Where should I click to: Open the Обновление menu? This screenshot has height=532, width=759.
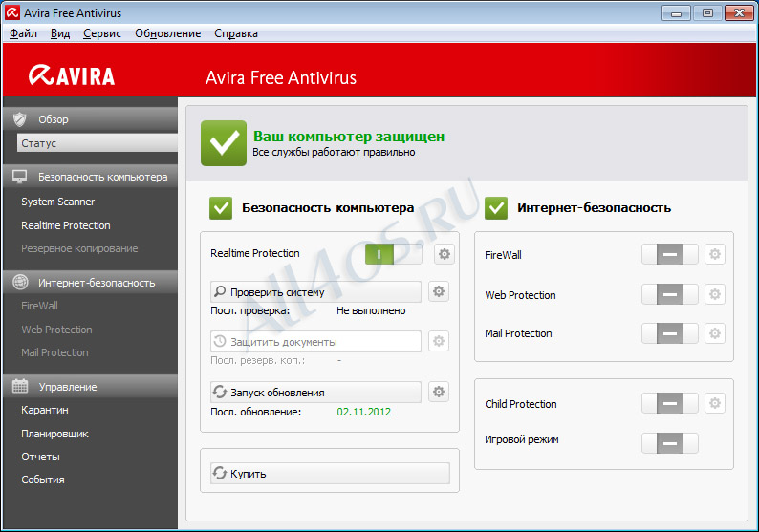coord(168,33)
